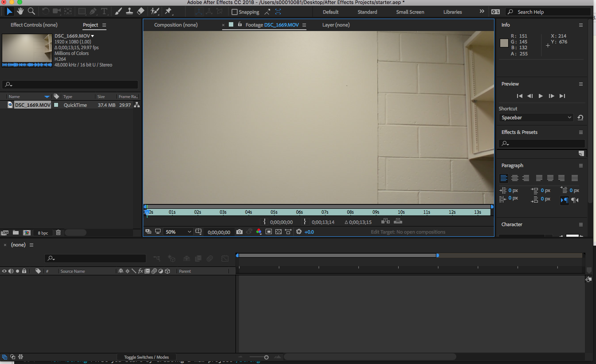Select the Zoom tool
596x364 pixels.
pos(31,12)
